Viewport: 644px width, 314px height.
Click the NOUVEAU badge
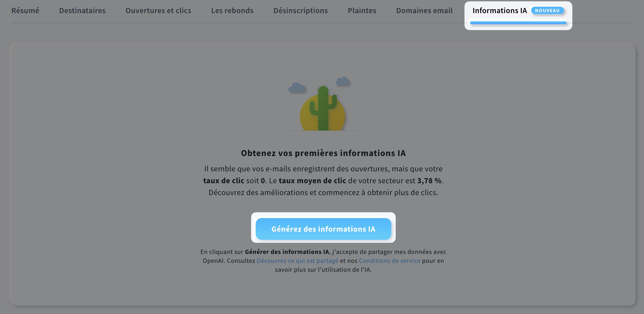point(547,10)
